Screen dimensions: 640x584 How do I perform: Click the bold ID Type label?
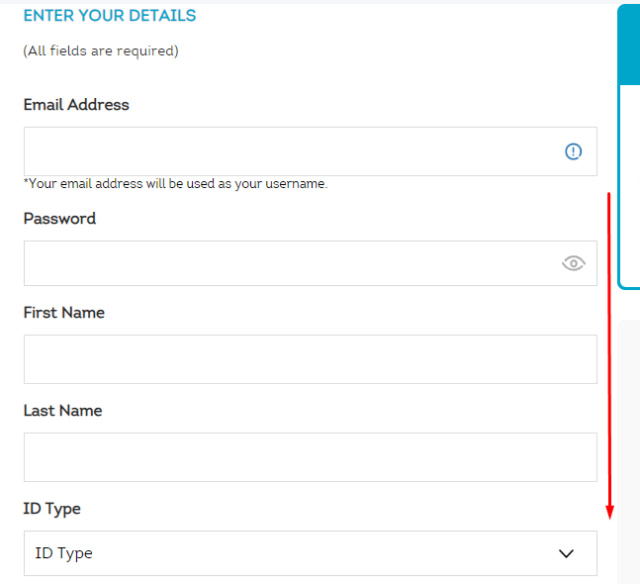(x=52, y=509)
